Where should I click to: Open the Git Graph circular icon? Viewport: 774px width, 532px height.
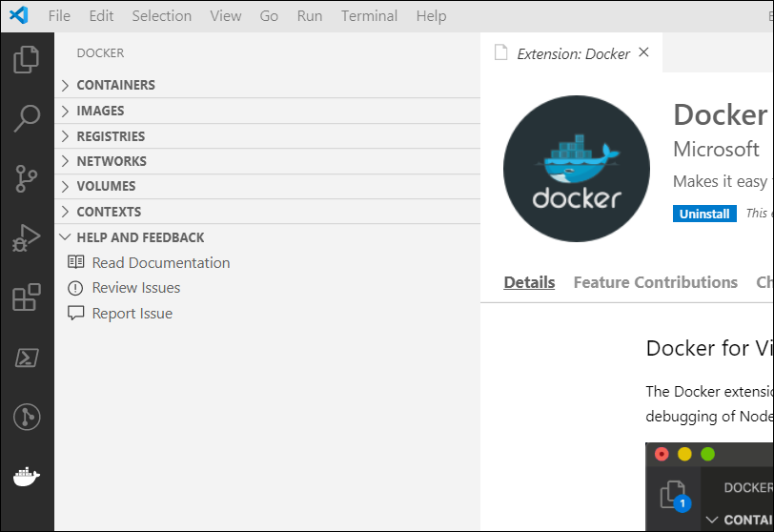click(x=27, y=417)
